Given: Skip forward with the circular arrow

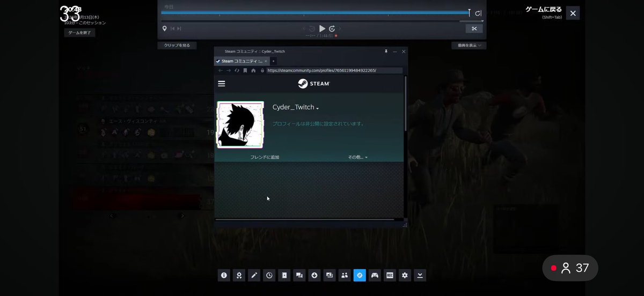Looking at the screenshot, I should 332,28.
